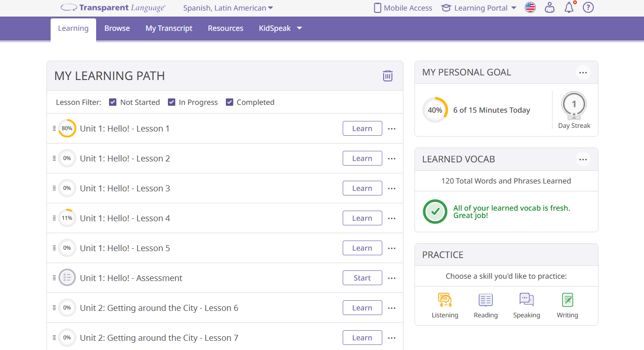Start the Unit 1 Hello Assessment
The width and height of the screenshot is (644, 350).
coord(362,278)
